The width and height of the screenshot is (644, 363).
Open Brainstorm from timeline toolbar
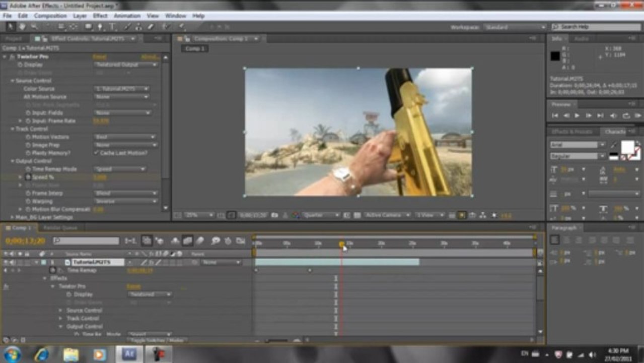tap(216, 241)
